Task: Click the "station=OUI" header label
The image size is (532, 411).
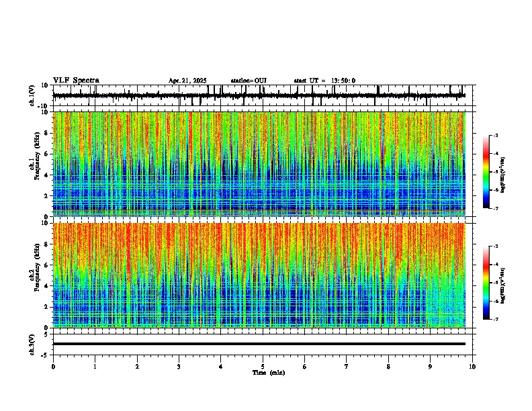Action: pos(249,81)
